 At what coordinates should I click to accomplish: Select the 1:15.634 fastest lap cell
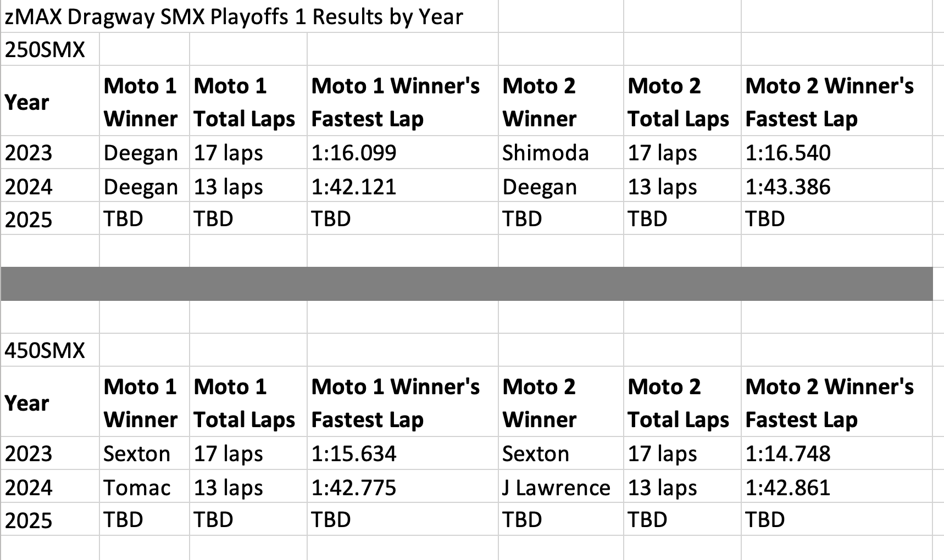(354, 453)
